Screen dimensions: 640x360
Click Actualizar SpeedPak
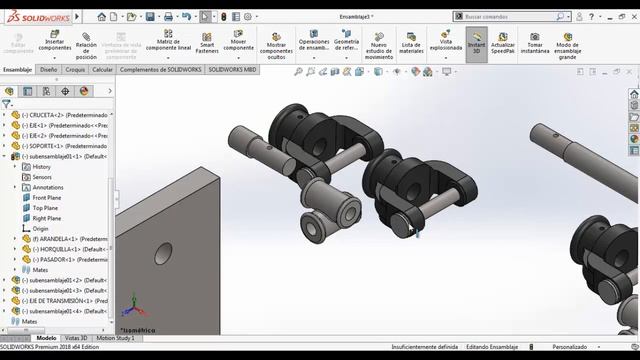point(503,43)
